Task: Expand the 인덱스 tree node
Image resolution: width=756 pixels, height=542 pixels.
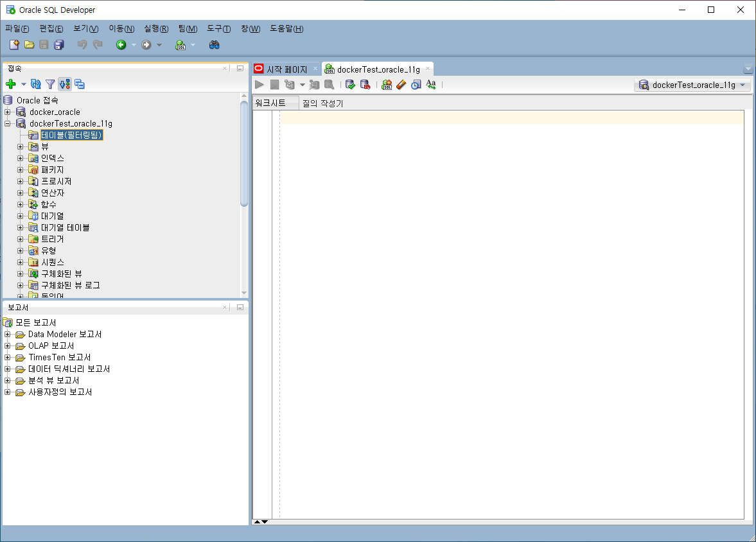Action: pyautogui.click(x=21, y=158)
